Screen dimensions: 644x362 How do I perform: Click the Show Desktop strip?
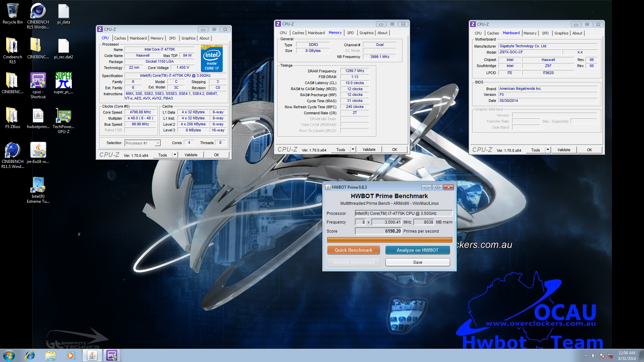point(641,355)
